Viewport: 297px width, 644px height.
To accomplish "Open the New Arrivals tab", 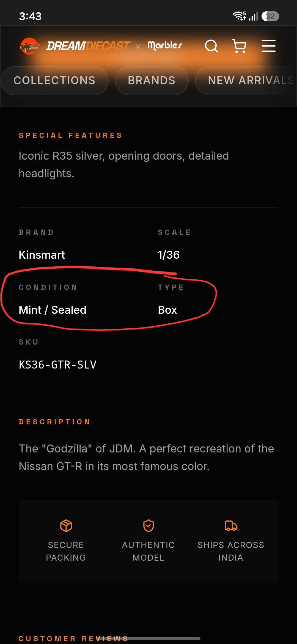I will coord(246,81).
